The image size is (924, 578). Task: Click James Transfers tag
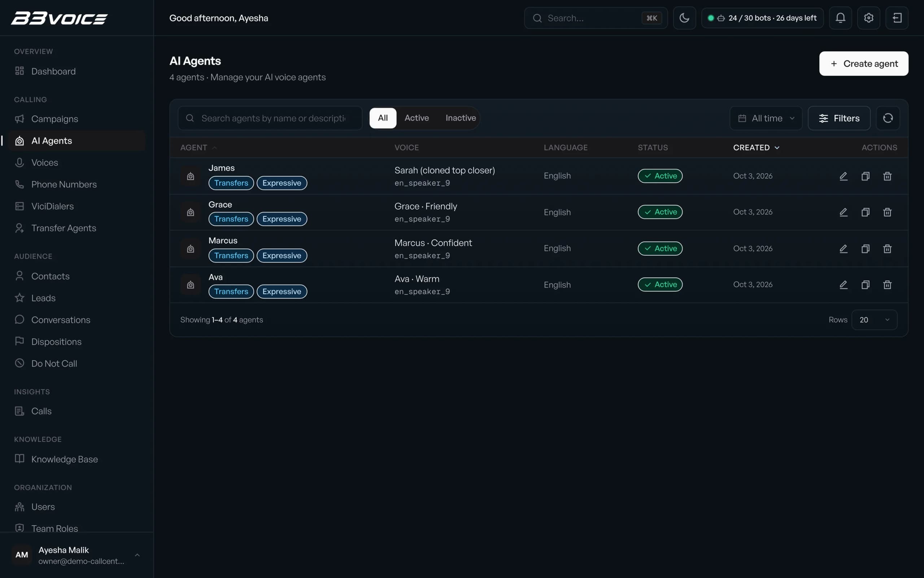coord(231,183)
